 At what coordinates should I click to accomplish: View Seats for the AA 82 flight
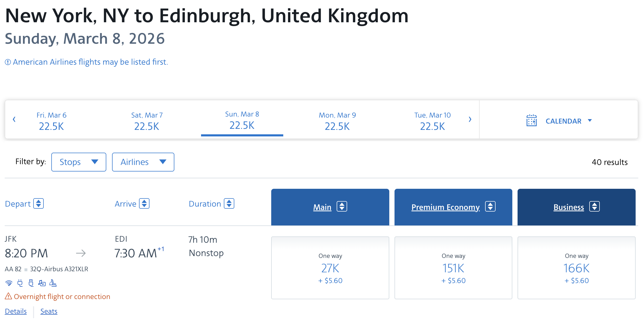(49, 311)
